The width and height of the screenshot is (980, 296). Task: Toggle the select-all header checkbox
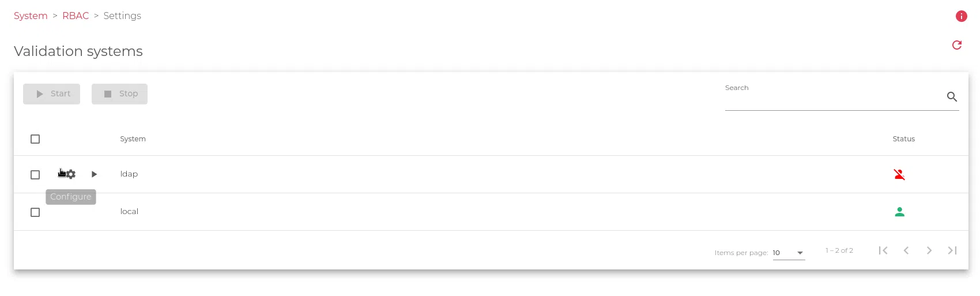point(35,139)
